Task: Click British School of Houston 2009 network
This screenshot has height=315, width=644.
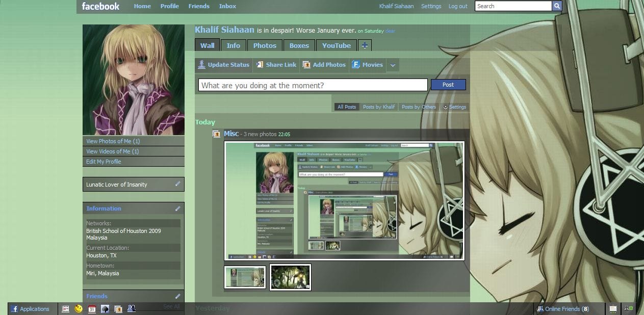Action: coord(123,231)
